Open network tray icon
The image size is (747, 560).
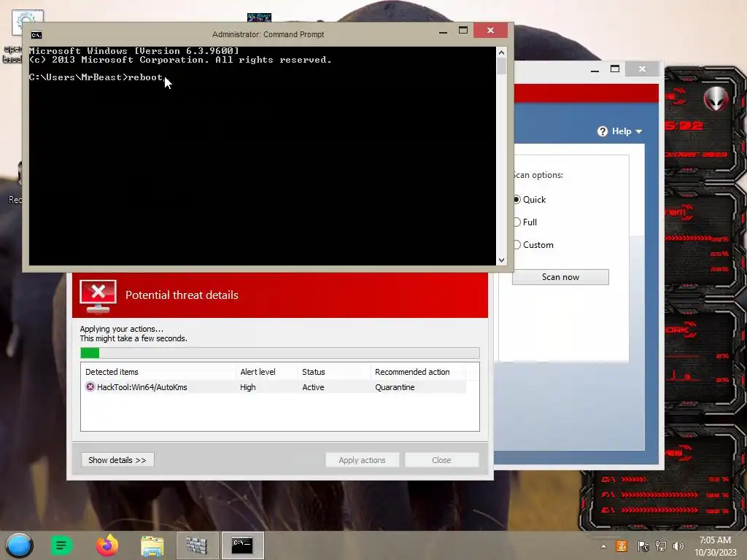(661, 546)
